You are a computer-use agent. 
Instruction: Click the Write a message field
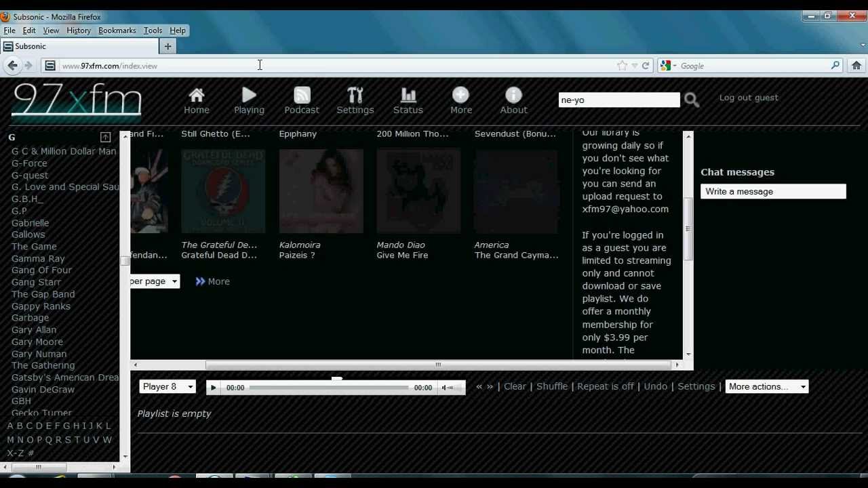pos(773,192)
